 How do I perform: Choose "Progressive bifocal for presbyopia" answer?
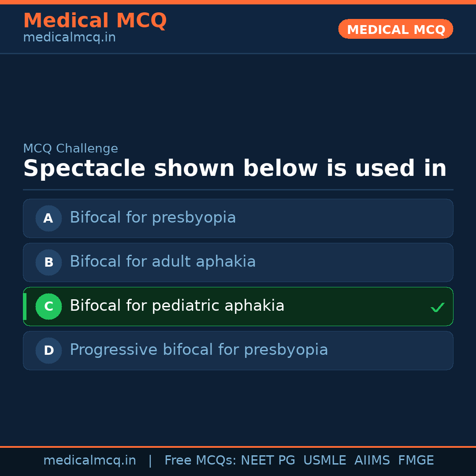click(199, 350)
